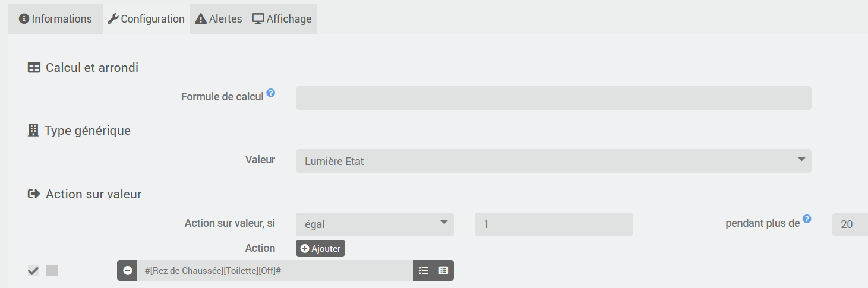Click the help icon beside Formule de calcul
The height and width of the screenshot is (288, 868).
[270, 93]
